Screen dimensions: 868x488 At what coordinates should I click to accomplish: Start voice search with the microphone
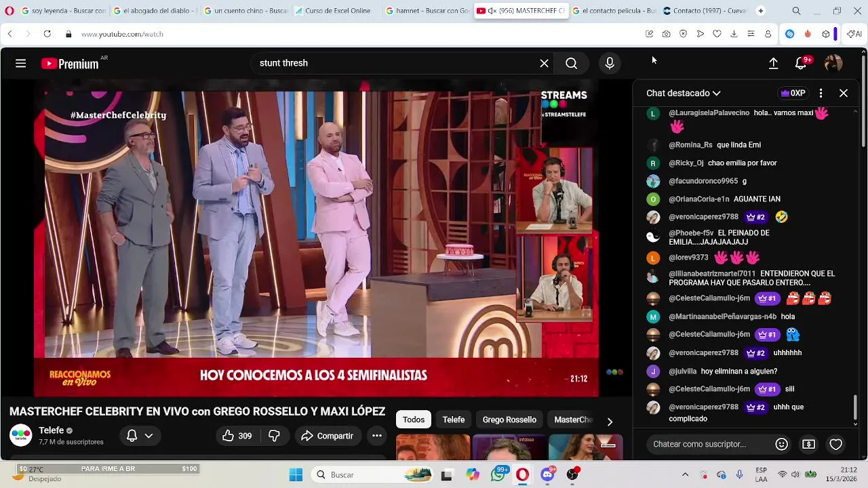click(x=610, y=63)
